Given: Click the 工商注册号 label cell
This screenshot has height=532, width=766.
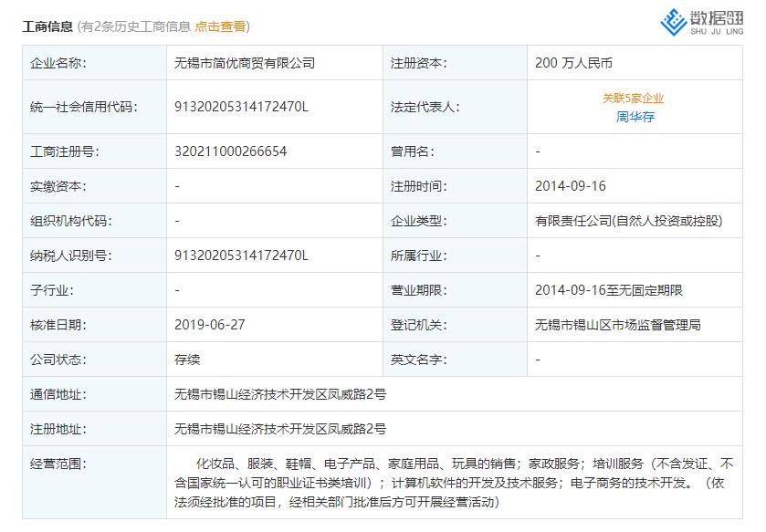Looking at the screenshot, I should click(58, 151).
